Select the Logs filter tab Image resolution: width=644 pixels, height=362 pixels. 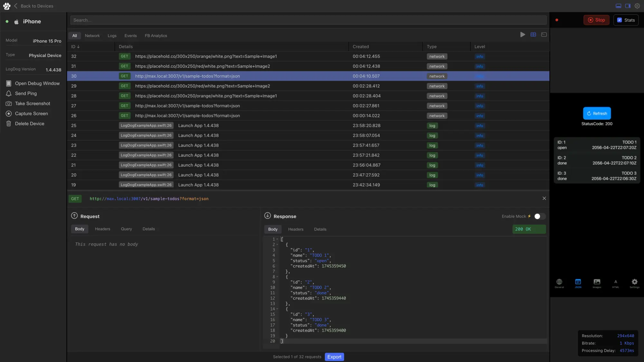click(112, 36)
